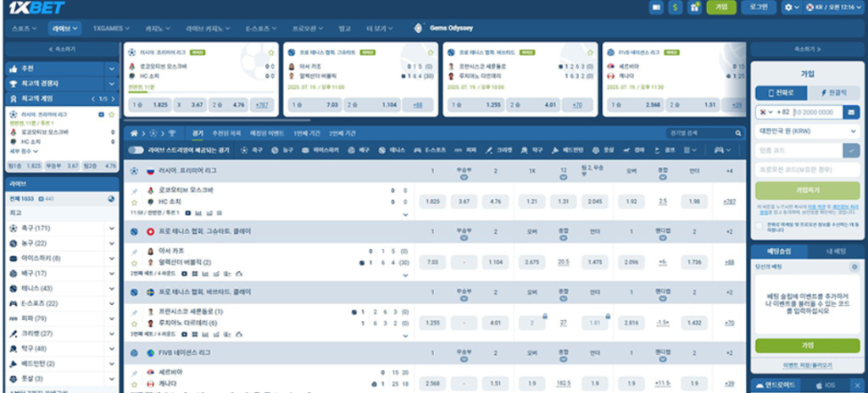This screenshot has height=393, width=868.
Task: Open the 프로모션 menu
Action: 307,28
